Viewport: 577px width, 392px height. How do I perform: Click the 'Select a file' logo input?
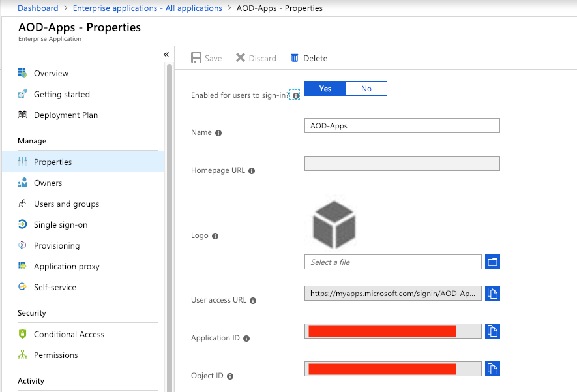pyautogui.click(x=393, y=262)
